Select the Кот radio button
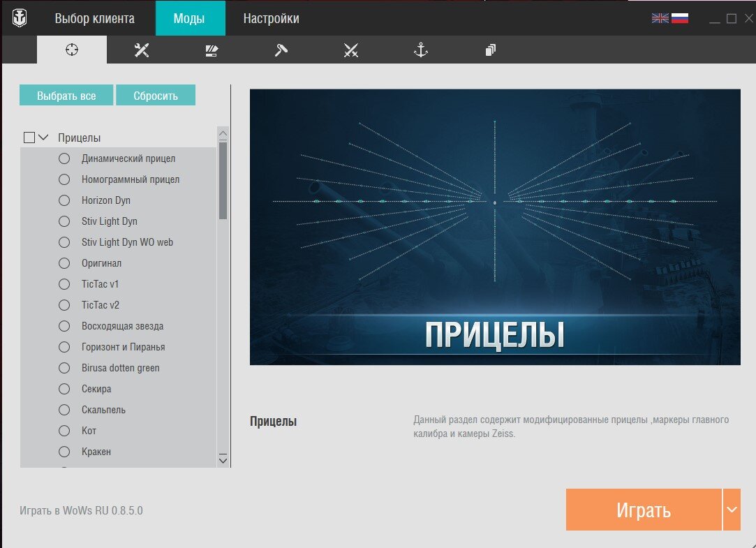This screenshot has width=756, height=548. (x=64, y=431)
